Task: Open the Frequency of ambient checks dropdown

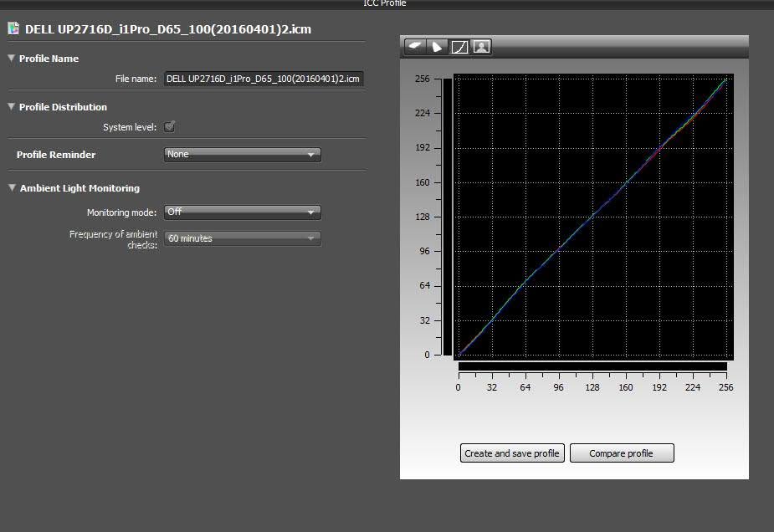Action: [x=243, y=238]
